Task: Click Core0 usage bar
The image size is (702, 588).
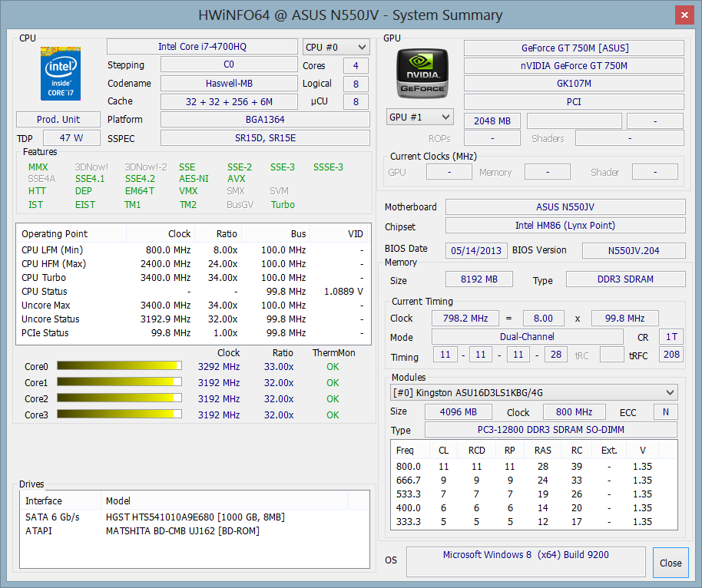Action: pyautogui.click(x=120, y=366)
